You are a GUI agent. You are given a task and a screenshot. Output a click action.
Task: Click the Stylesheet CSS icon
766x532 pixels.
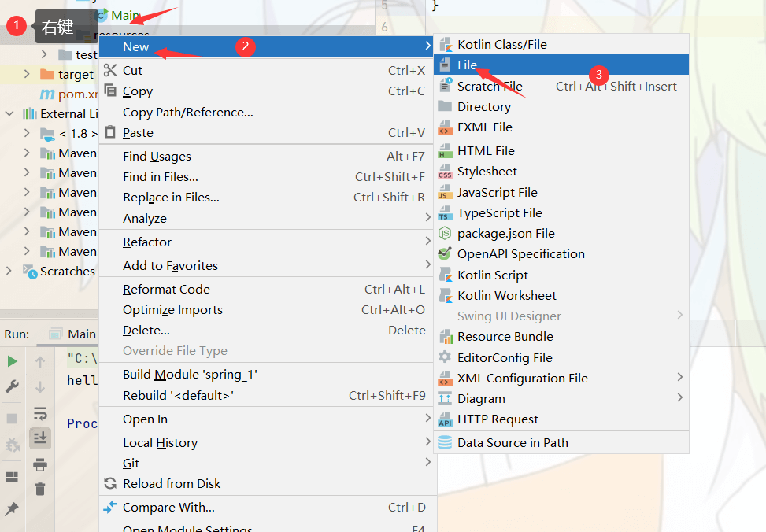point(445,172)
